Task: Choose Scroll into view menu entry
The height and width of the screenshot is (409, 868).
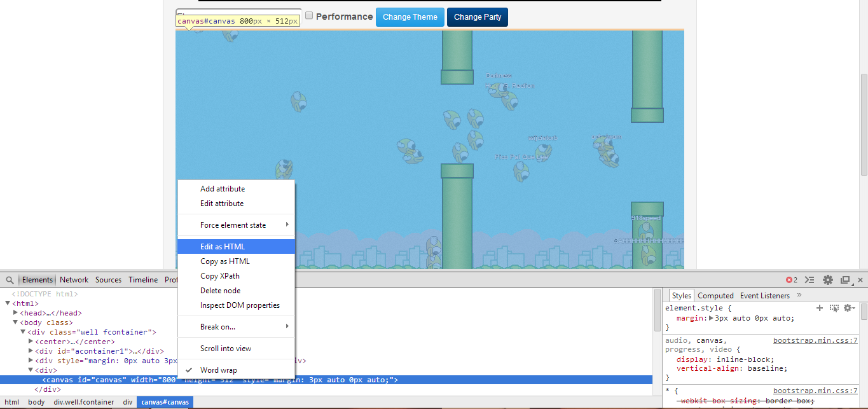Action: (237, 349)
